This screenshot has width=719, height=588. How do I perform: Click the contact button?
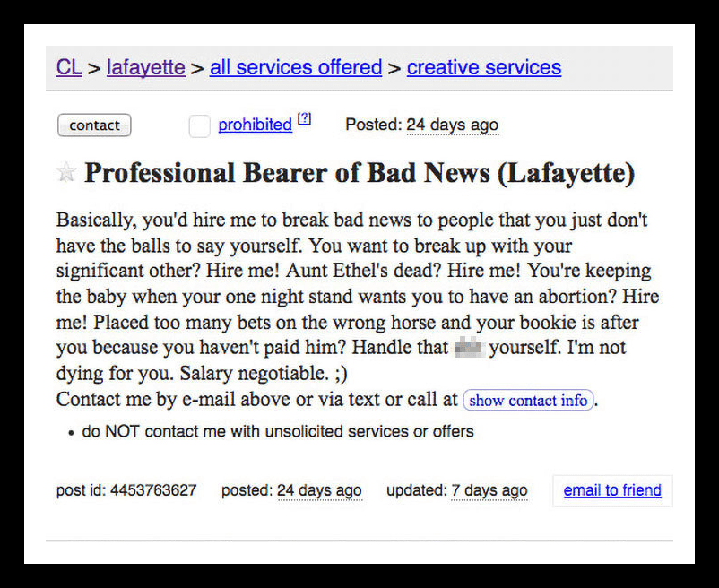(94, 125)
